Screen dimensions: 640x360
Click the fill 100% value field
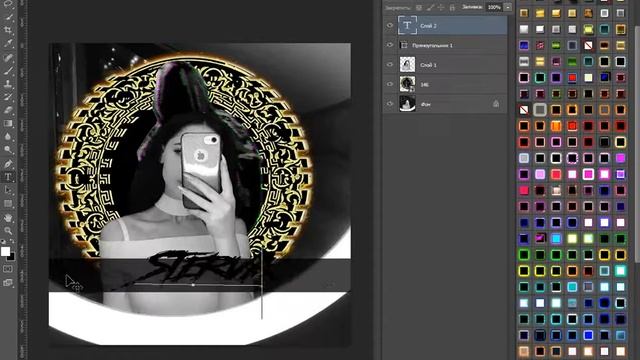point(495,7)
